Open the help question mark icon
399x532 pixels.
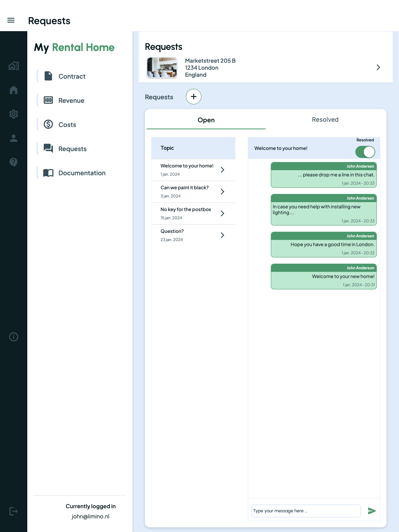[13, 162]
